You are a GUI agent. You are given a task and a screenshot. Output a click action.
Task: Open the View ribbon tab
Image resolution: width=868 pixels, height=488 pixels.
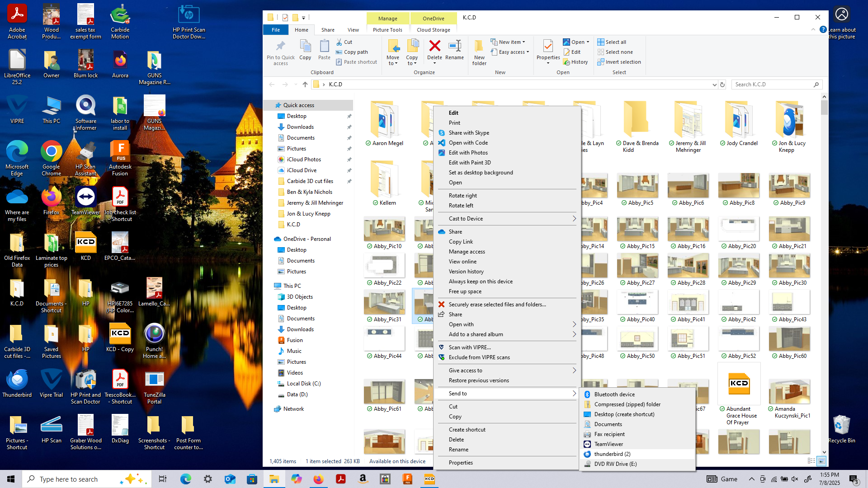pyautogui.click(x=353, y=30)
